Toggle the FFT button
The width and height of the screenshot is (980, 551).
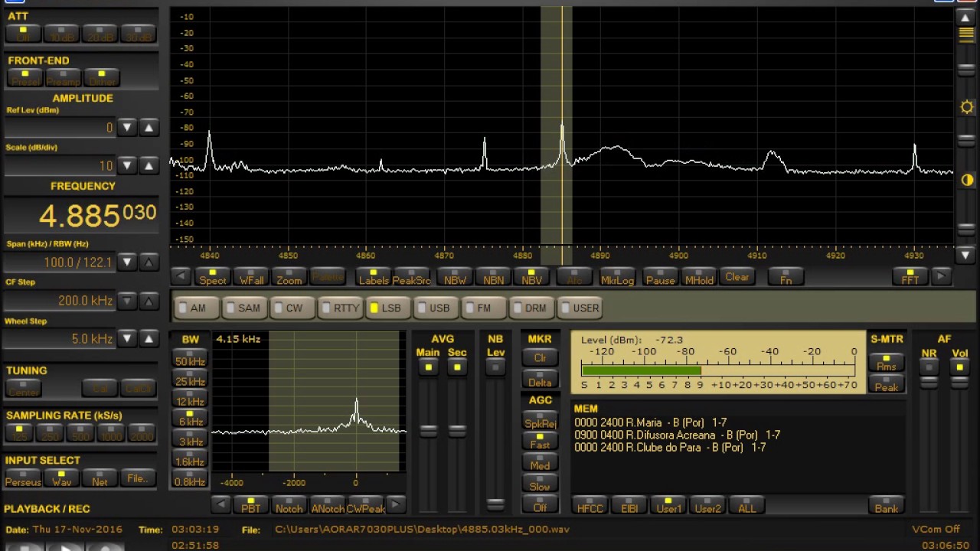pyautogui.click(x=910, y=277)
